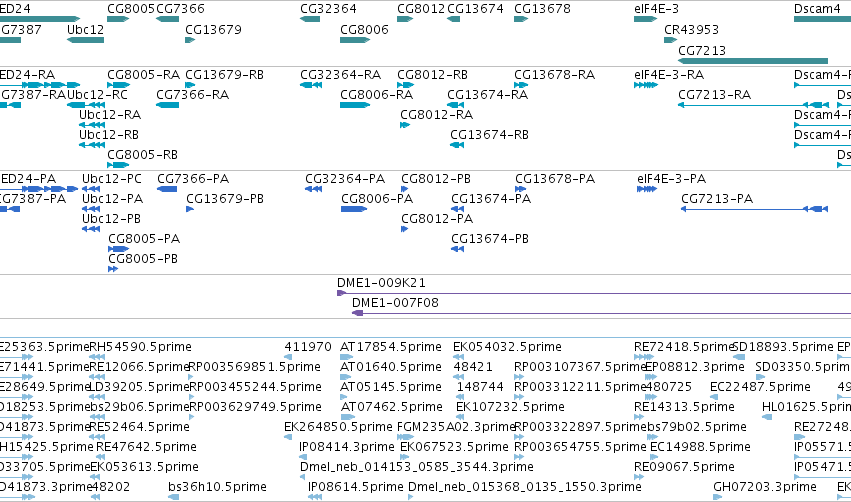851x502 pixels.
Task: Select the CG8006 gene bar
Action: (x=355, y=40)
